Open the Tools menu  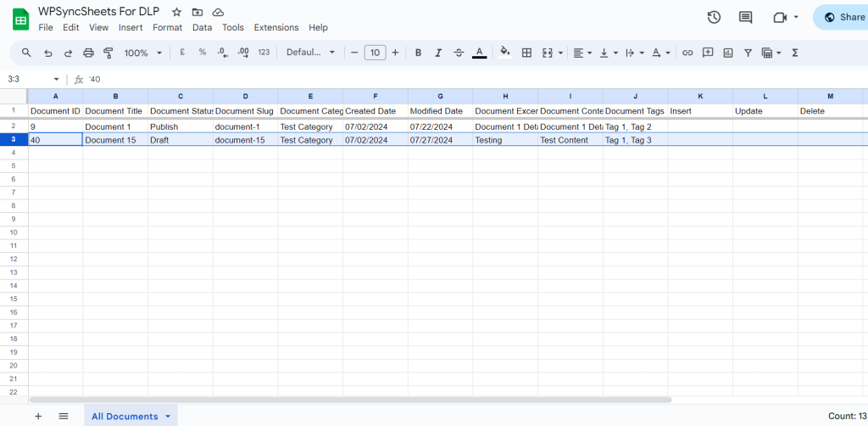[x=233, y=27]
